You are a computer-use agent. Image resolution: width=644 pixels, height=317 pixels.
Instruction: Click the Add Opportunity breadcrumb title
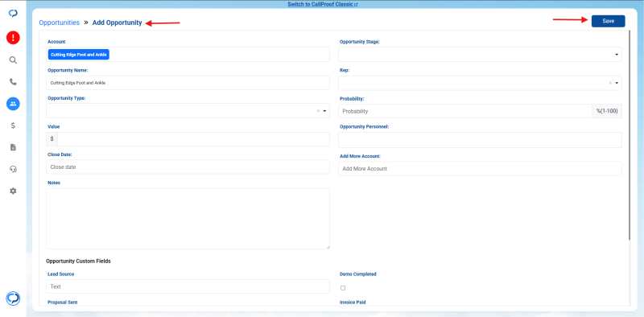[117, 23]
